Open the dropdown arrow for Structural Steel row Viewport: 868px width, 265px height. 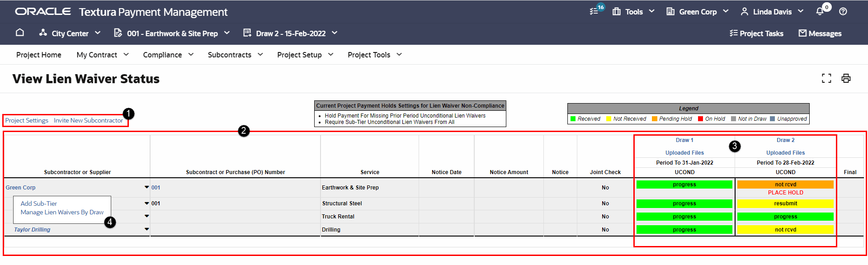[146, 203]
